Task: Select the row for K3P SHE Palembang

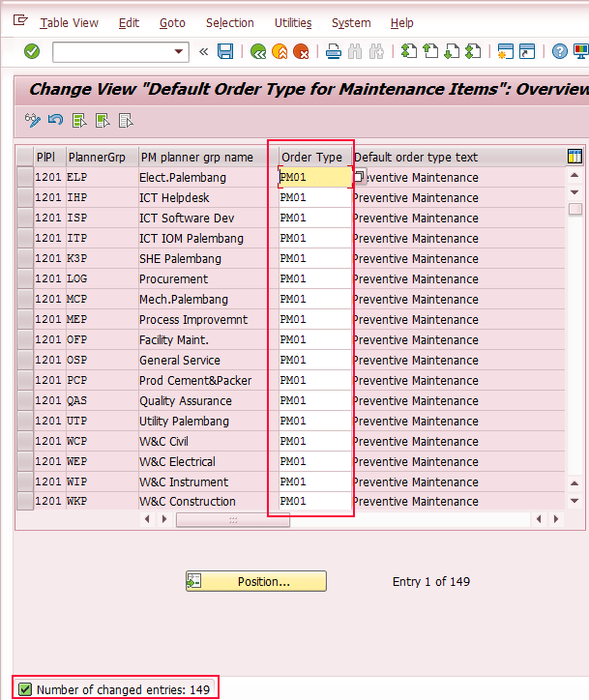Action: [25, 258]
